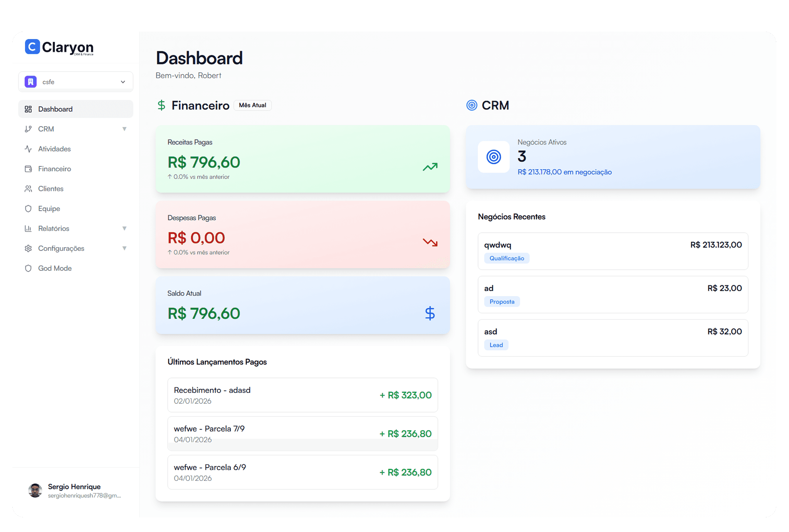The height and width of the screenshot is (532, 789).
Task: Click the blue dollar icon in Saldo Atual
Action: pyautogui.click(x=430, y=313)
